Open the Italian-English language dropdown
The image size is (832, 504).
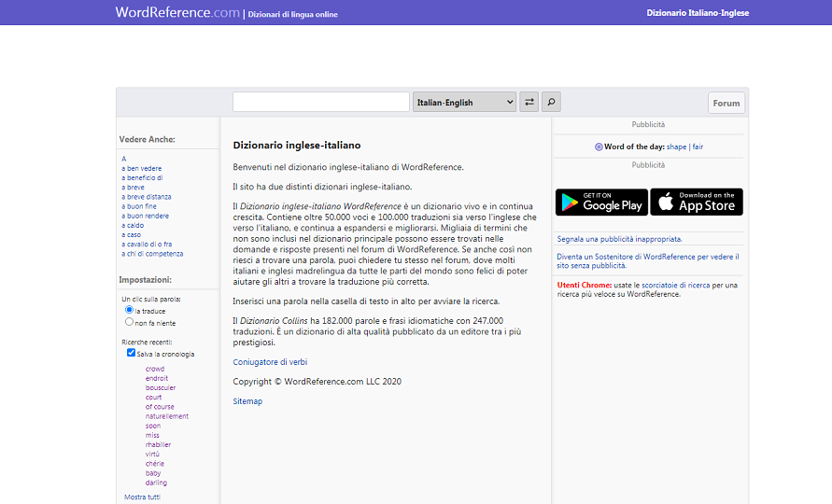pos(464,103)
